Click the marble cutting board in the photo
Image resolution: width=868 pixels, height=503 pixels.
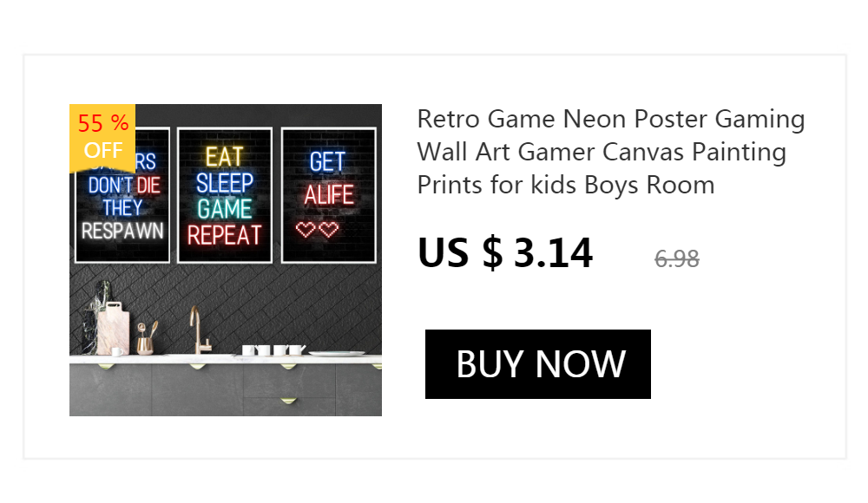[113, 331]
